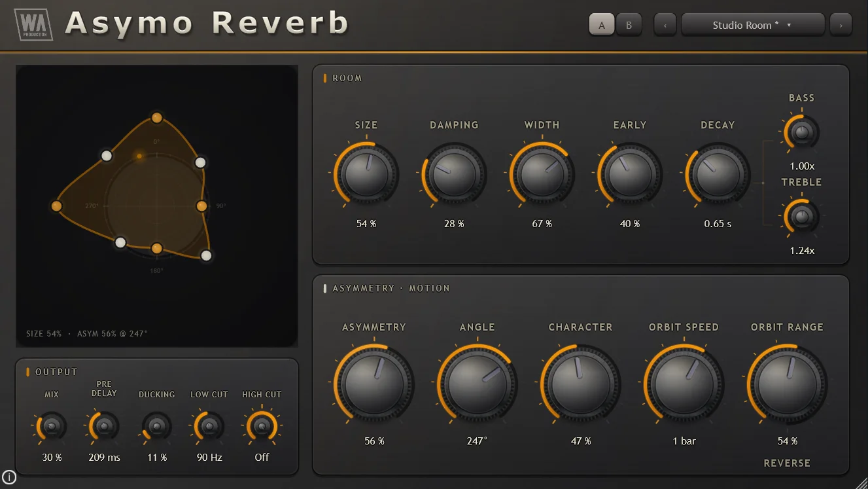Select the upper-left white handle on the shape

(x=107, y=155)
